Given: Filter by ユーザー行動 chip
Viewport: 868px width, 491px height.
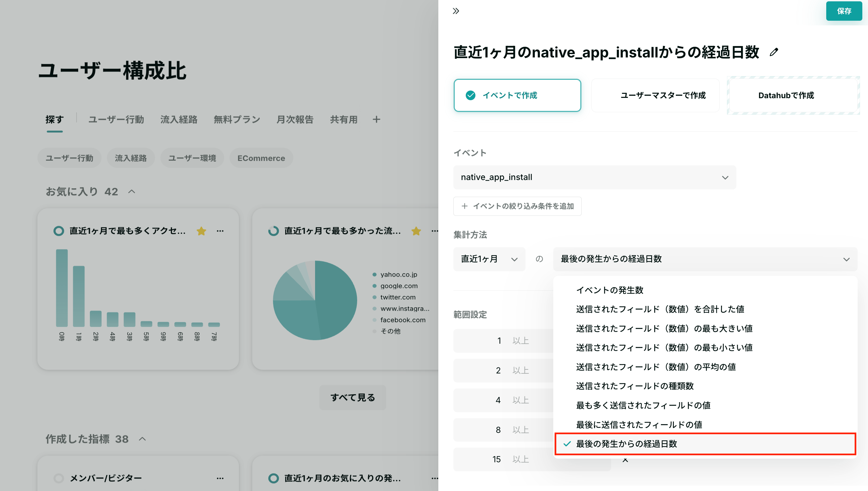Looking at the screenshot, I should 69,158.
